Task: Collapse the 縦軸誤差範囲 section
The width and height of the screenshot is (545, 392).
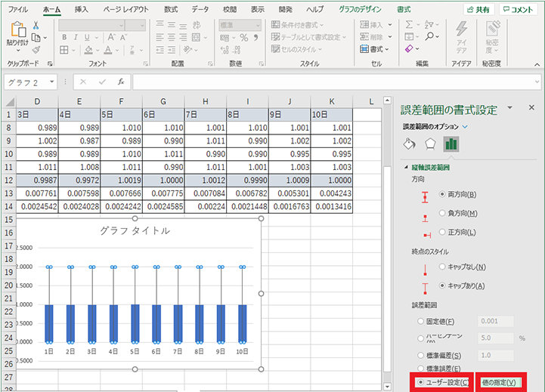Action: point(406,168)
